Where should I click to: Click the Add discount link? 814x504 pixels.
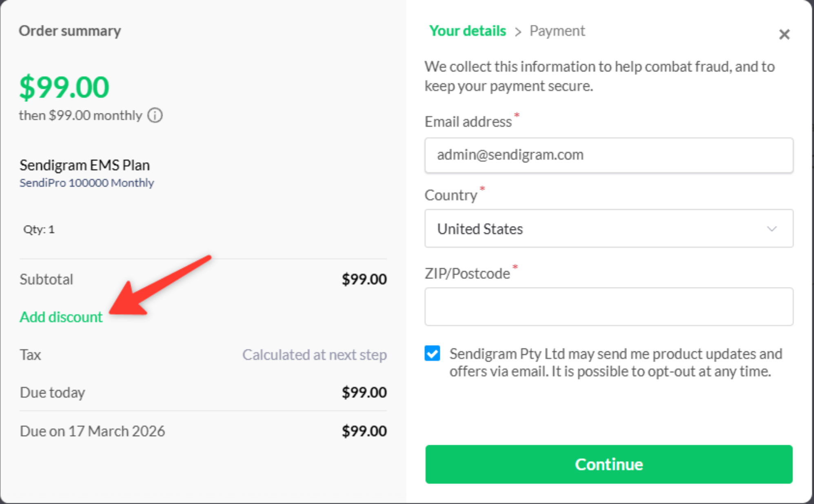pyautogui.click(x=61, y=317)
